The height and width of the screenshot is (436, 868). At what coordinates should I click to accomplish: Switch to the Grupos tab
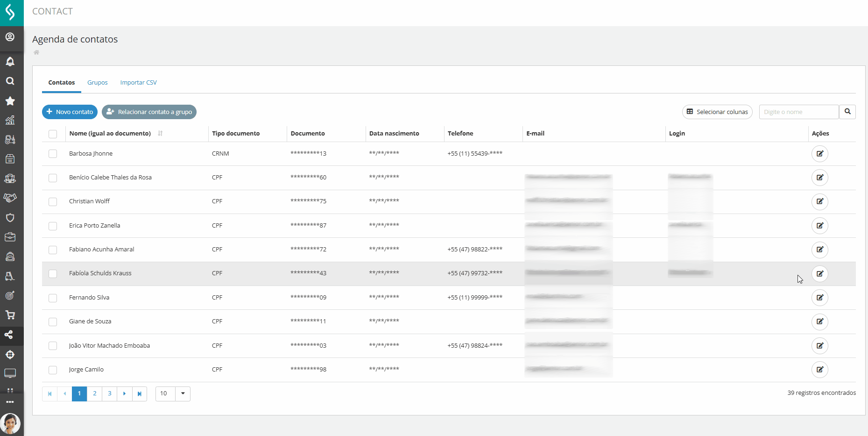pyautogui.click(x=97, y=83)
